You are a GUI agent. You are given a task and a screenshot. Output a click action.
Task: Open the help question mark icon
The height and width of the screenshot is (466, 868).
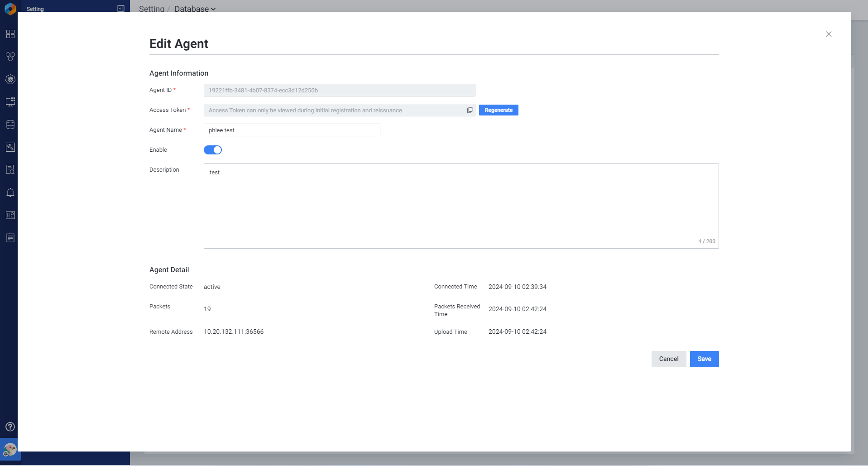click(x=10, y=427)
